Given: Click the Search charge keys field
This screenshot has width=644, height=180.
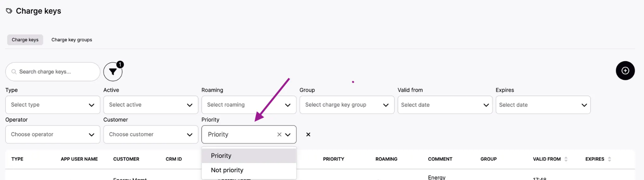Looking at the screenshot, I should coord(57,72).
